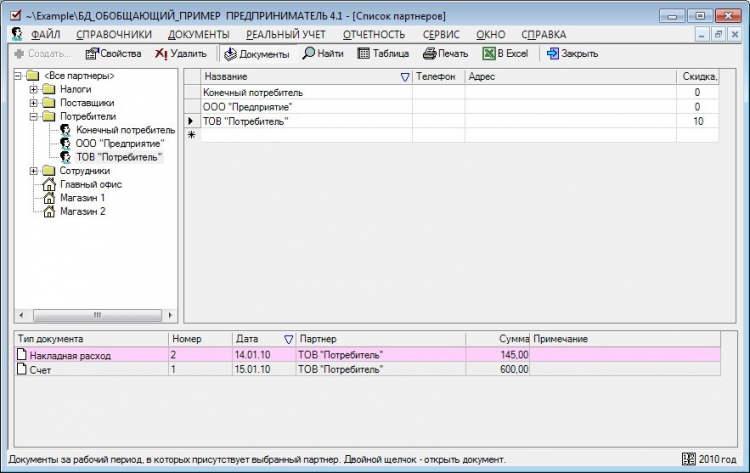The image size is (750, 473).
Task: Delete the selected partner with Удалить
Action: pyautogui.click(x=180, y=54)
